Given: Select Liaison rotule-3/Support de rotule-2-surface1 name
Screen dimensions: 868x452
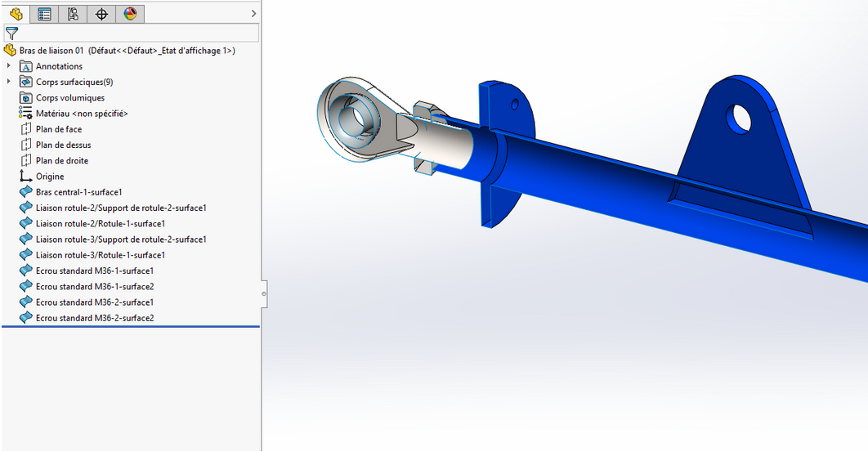Looking at the screenshot, I should [121, 239].
